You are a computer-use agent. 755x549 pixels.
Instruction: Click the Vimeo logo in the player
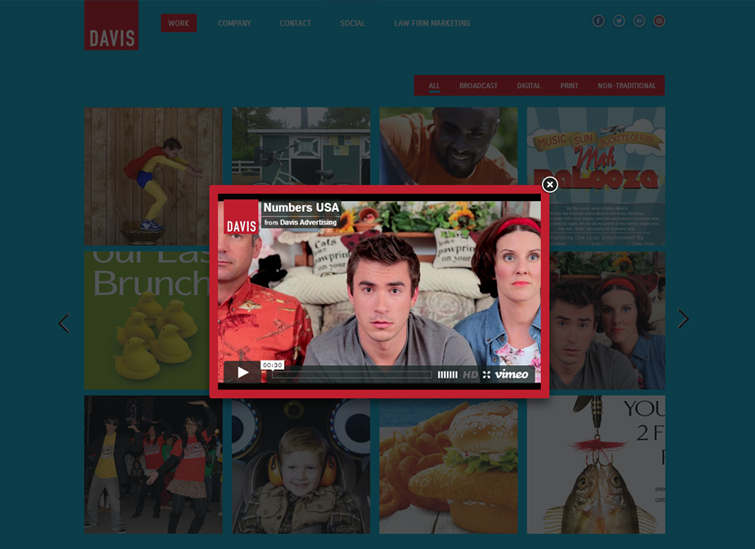(x=512, y=375)
